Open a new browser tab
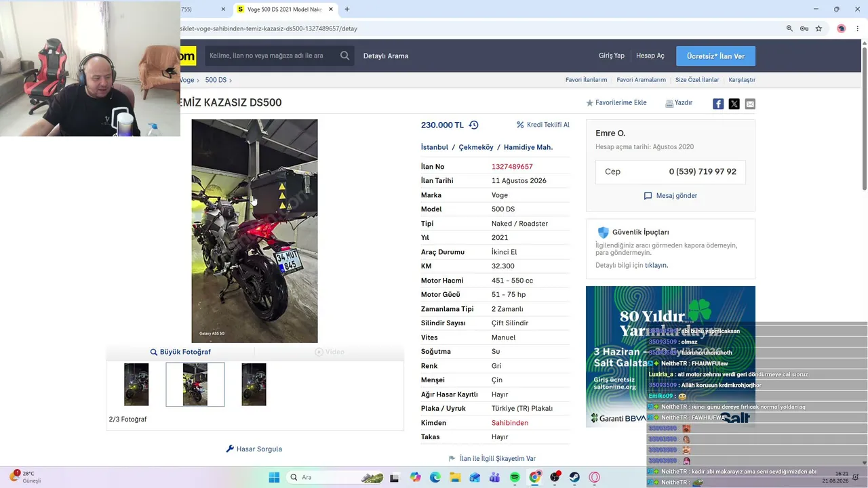The height and width of the screenshot is (488, 868). coord(347,9)
